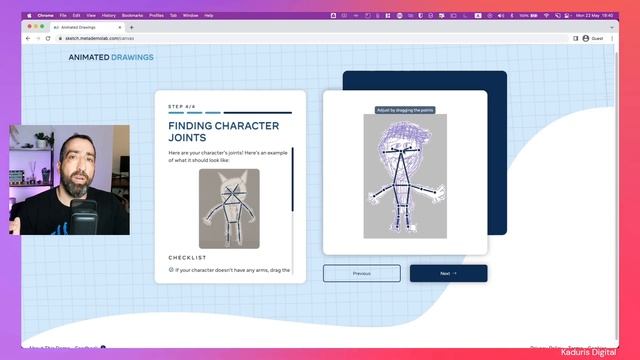Open a new tab with the plus icon

tap(131, 27)
